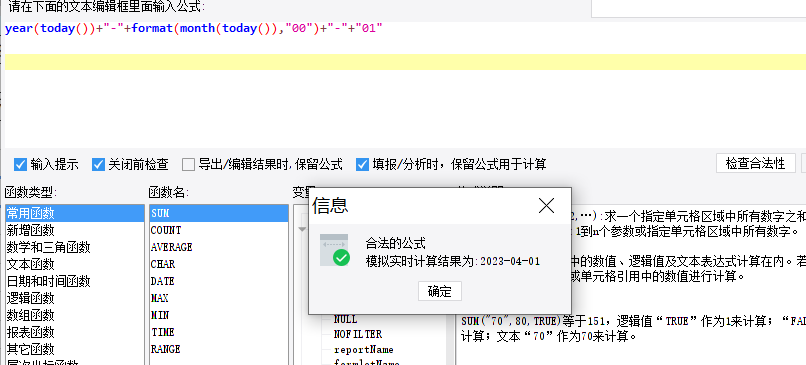Viewport: 806px width, 365px height.
Task: Select TIME function name
Action: [219, 332]
